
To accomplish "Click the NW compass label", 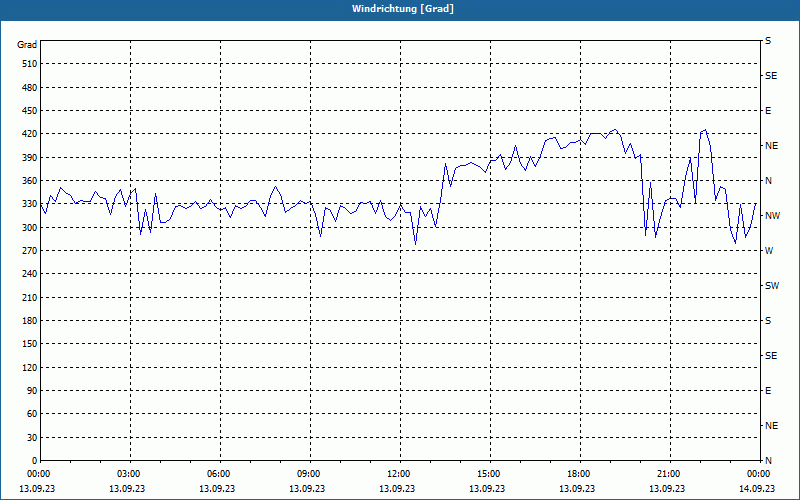I will tap(772, 216).
